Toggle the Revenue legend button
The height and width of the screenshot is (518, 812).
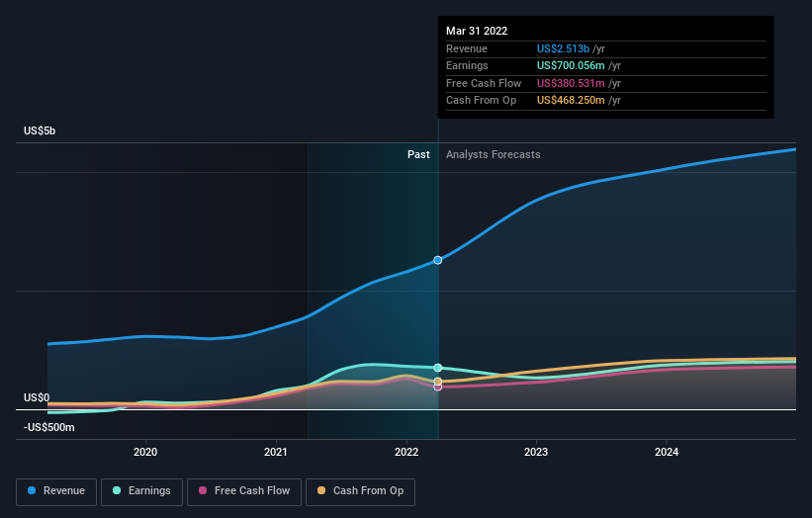(56, 491)
